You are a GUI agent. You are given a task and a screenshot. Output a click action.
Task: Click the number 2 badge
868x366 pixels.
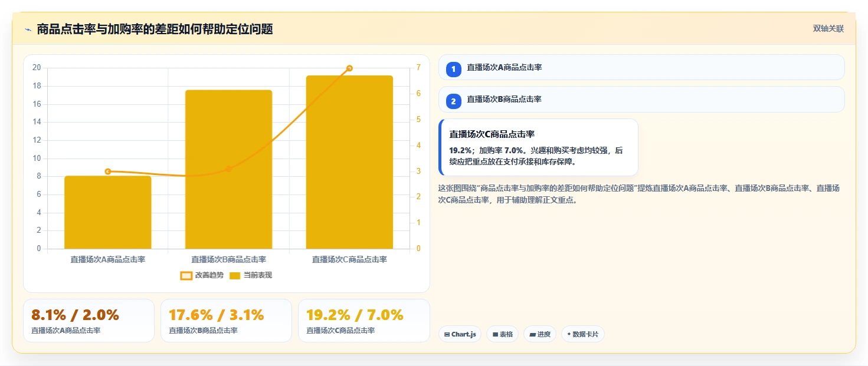click(454, 101)
